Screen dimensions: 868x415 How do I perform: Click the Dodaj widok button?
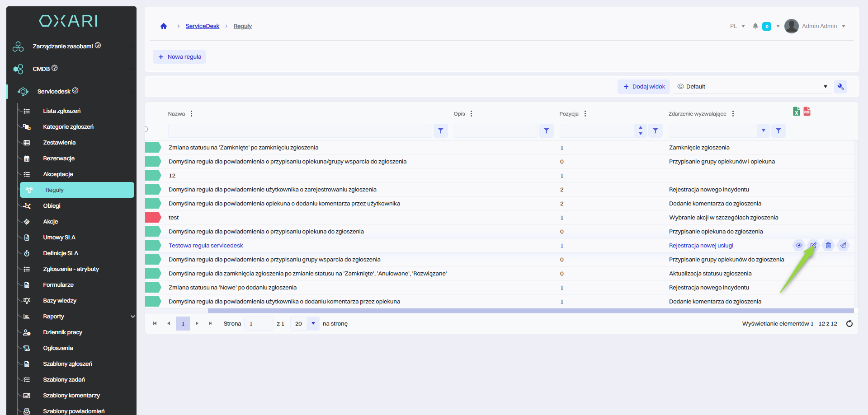[644, 87]
